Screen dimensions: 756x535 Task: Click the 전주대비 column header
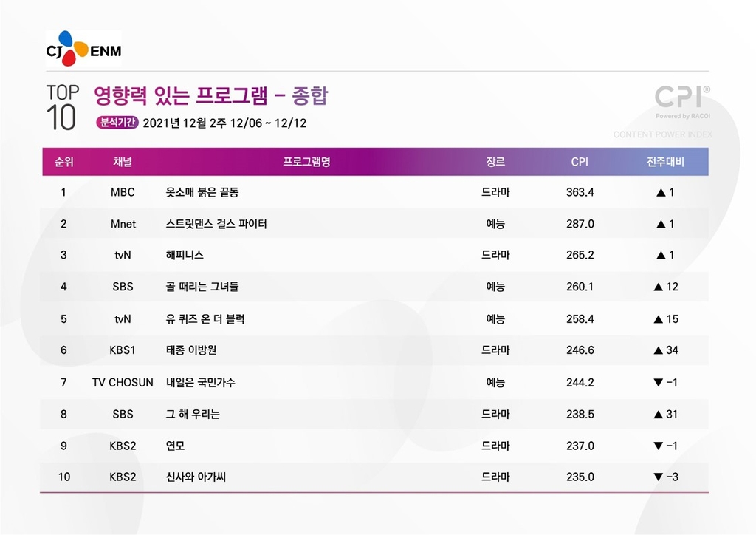click(x=665, y=162)
